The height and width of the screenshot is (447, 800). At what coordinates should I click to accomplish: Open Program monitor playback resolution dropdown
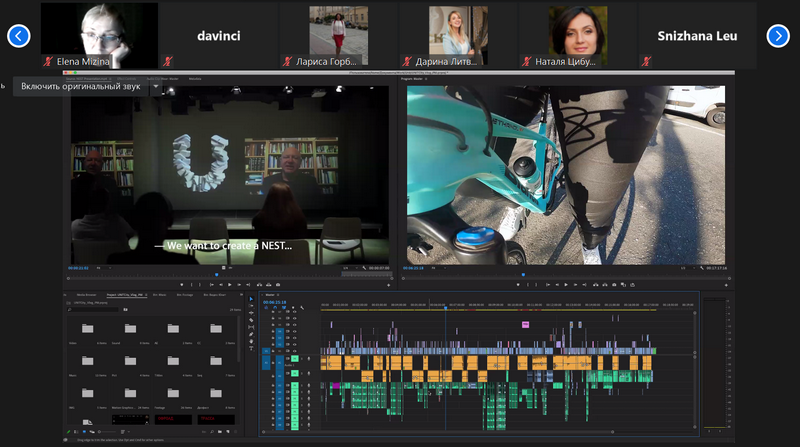687,267
